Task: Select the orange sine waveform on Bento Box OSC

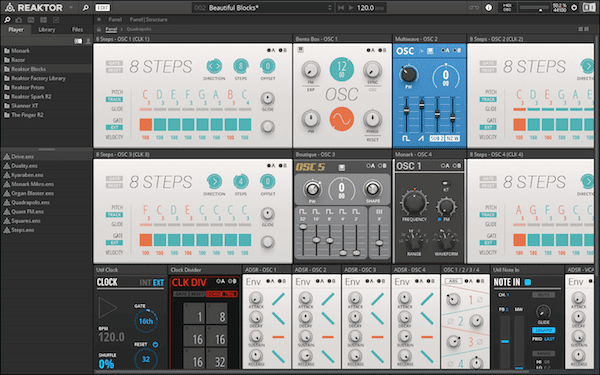Action: 341,119
